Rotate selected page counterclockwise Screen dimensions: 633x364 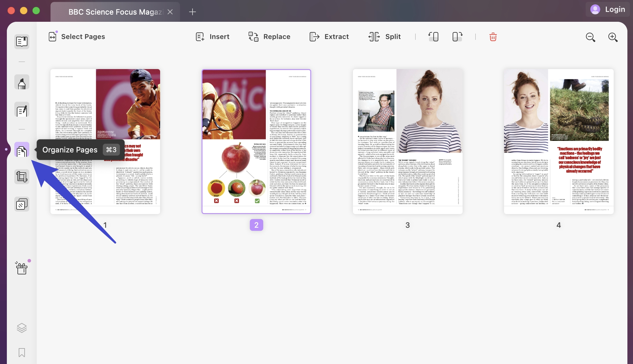tap(434, 37)
